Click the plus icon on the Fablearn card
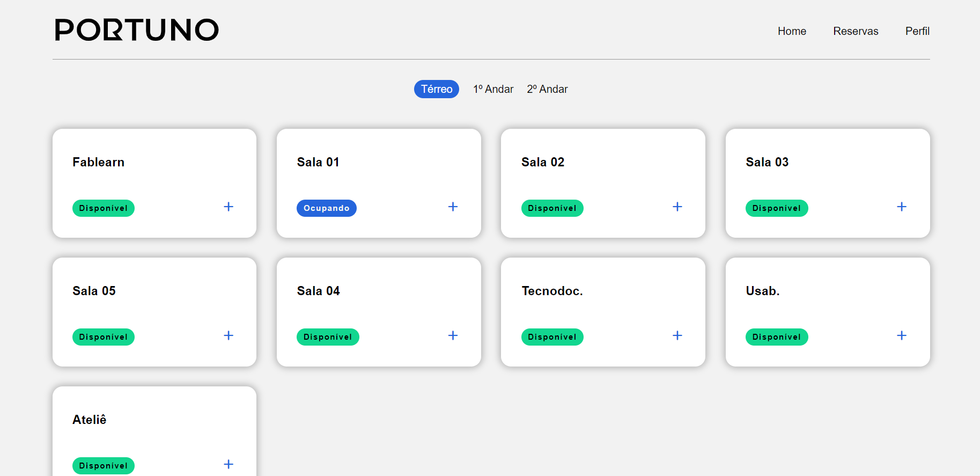The height and width of the screenshot is (476, 980). 228,207
